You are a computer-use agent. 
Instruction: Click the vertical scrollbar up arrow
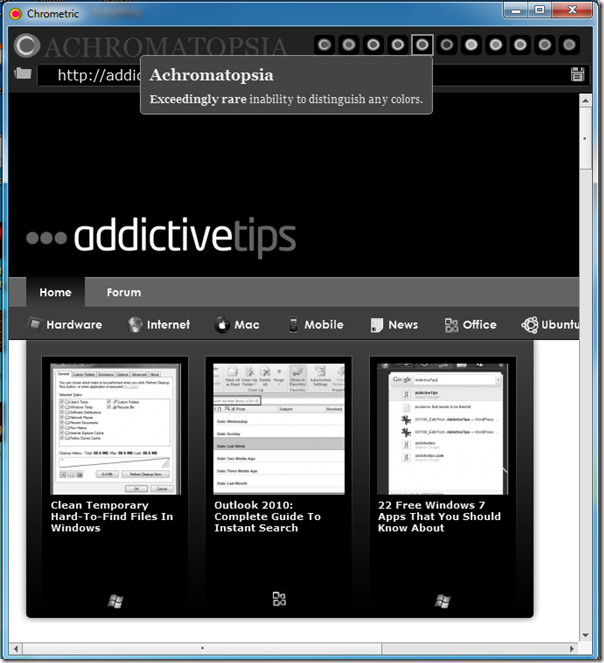coord(585,101)
